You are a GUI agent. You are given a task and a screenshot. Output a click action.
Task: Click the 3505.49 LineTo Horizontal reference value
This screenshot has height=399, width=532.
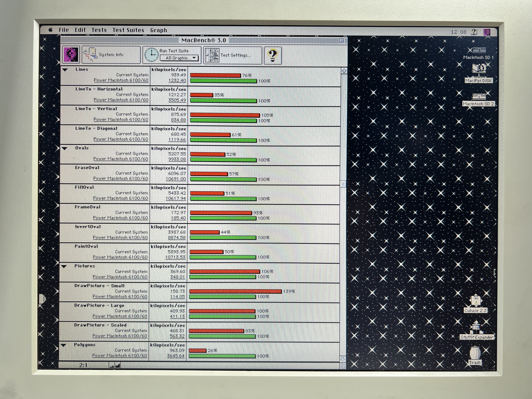pyautogui.click(x=177, y=100)
